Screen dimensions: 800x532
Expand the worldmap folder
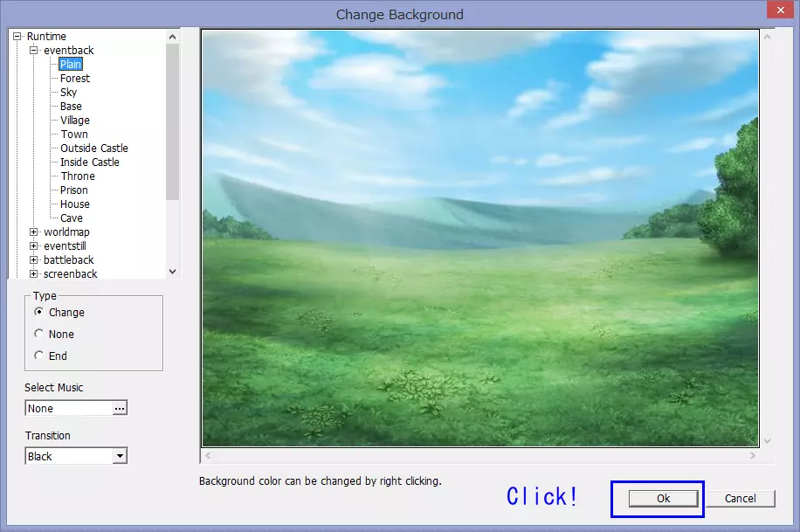coord(34,231)
